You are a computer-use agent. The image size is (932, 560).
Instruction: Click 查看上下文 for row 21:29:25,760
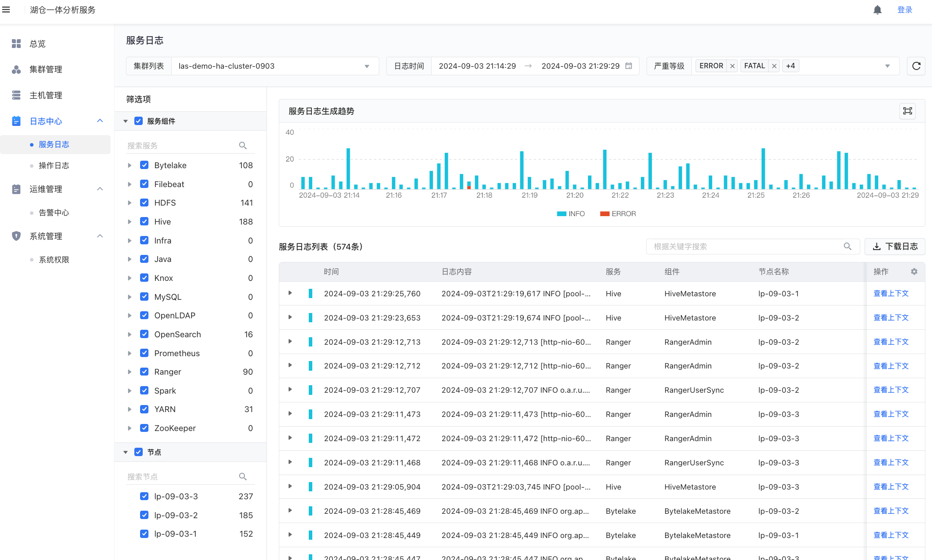pyautogui.click(x=891, y=294)
